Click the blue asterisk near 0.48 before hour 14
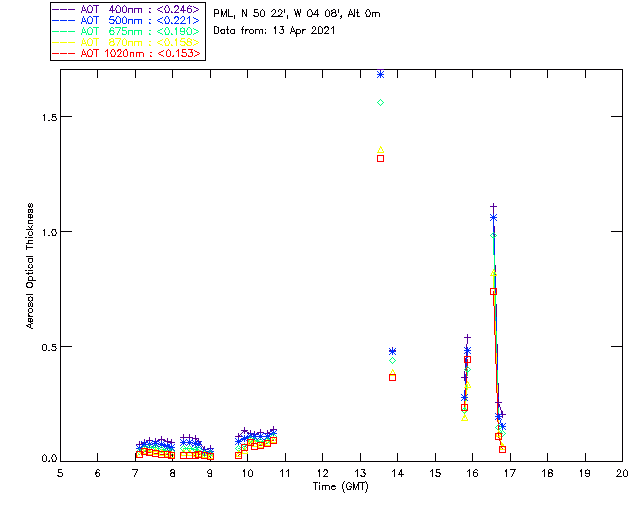 (x=392, y=351)
